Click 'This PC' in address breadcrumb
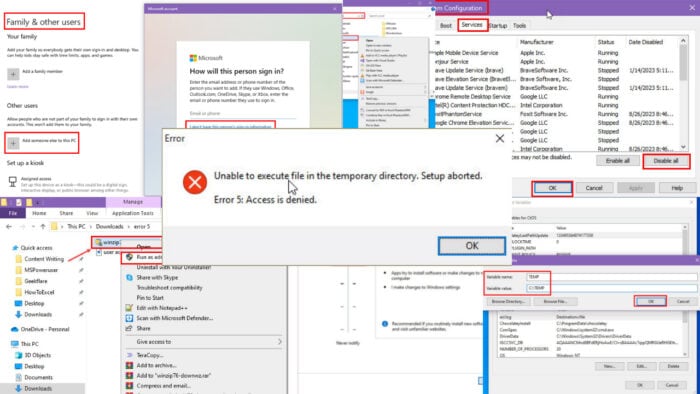This screenshot has height=394, width=700. click(x=76, y=227)
